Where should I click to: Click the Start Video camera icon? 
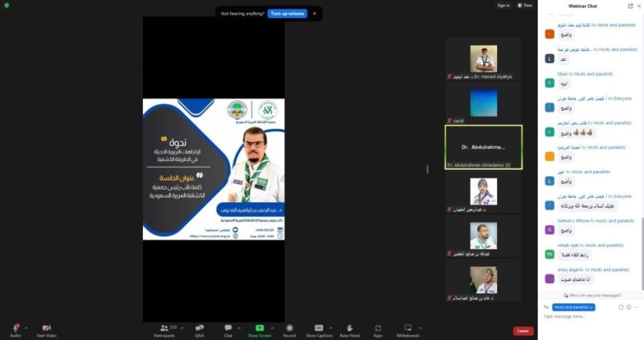(x=46, y=327)
